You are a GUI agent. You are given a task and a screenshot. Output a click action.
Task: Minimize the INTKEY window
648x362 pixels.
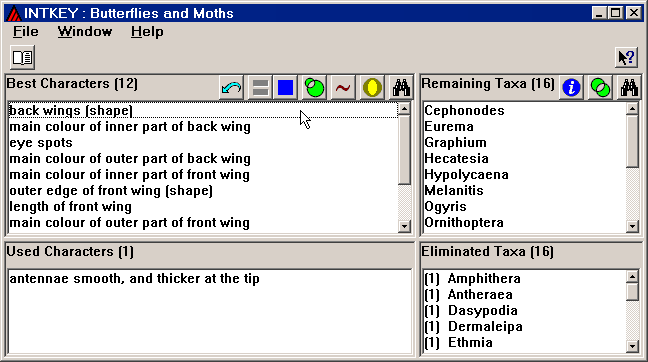pyautogui.click(x=599, y=13)
